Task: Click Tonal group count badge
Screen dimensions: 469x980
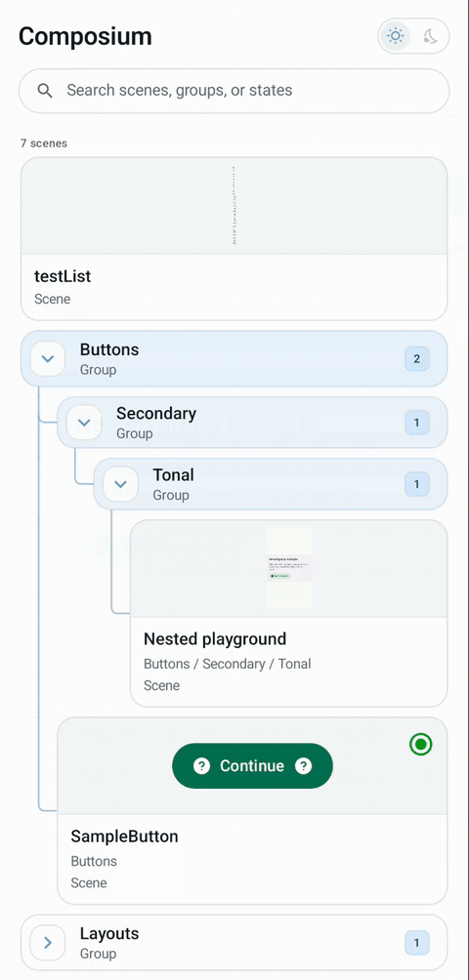Action: point(417,484)
